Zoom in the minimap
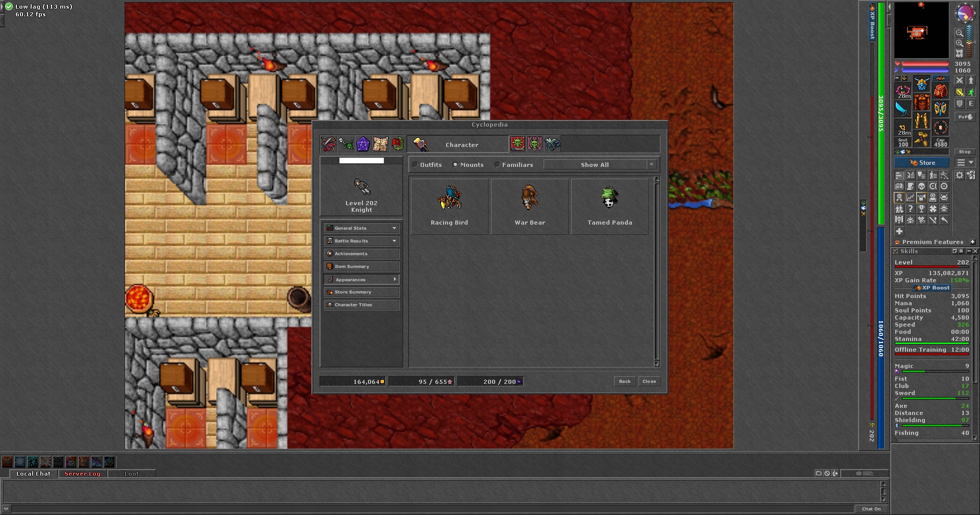The width and height of the screenshot is (980, 515). pyautogui.click(x=960, y=43)
